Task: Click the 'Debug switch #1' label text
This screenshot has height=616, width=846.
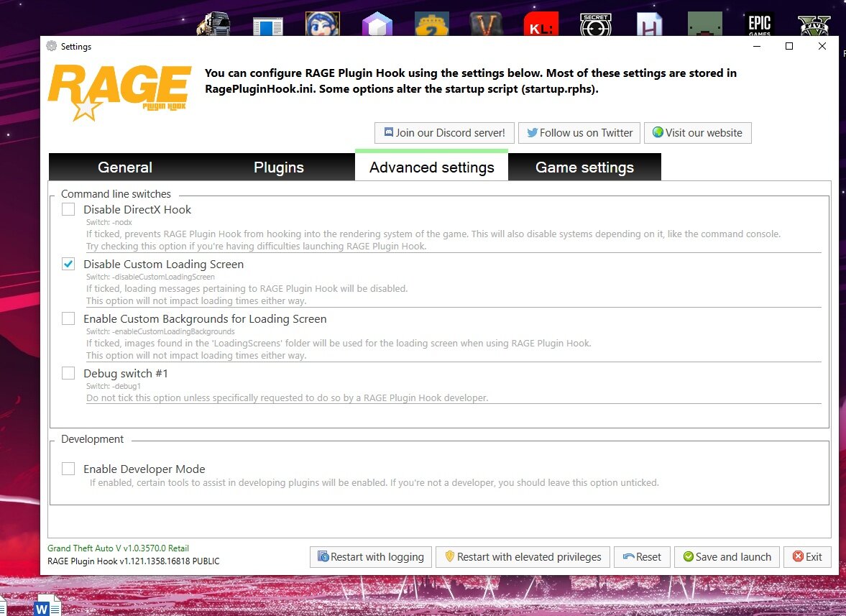Action: pyautogui.click(x=126, y=373)
